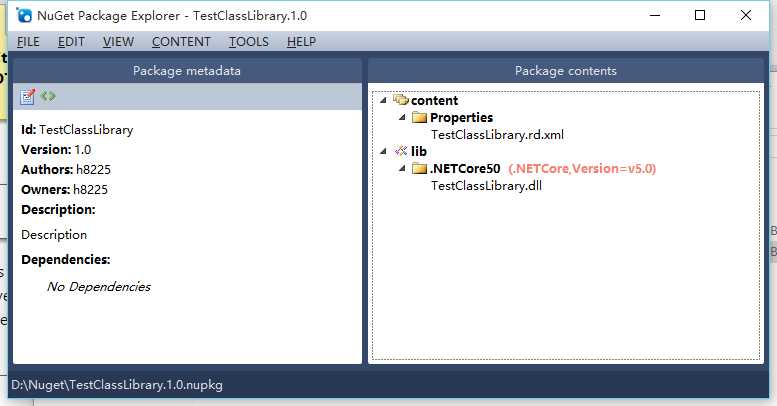This screenshot has width=777, height=406.
Task: Click the Version value 1.0
Action: [x=83, y=150]
